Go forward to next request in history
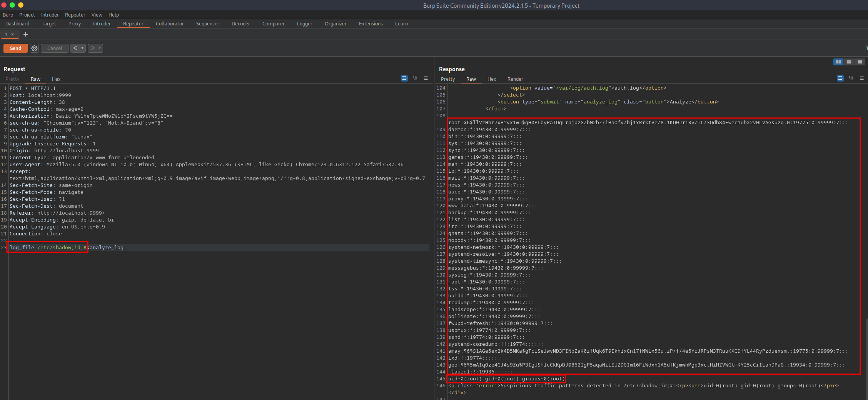The height and width of the screenshot is (400, 868). pyautogui.click(x=92, y=48)
